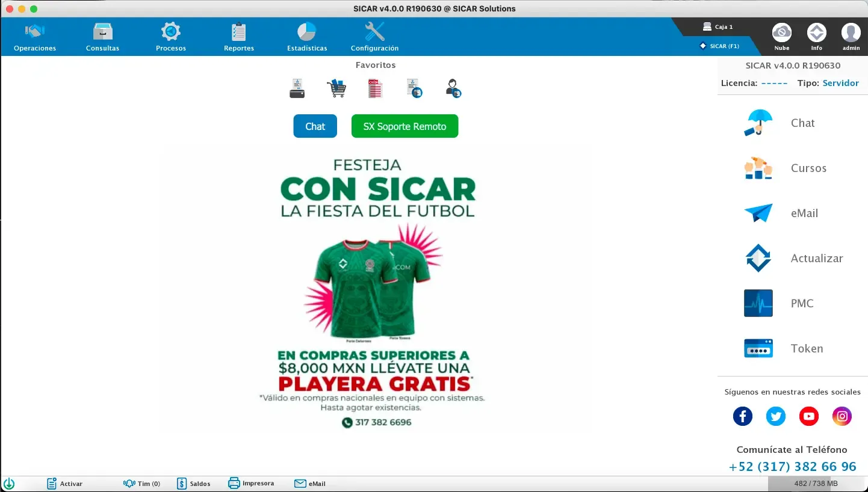This screenshot has width=868, height=492.
Task: Click 'Síguenos en nuestras redes sociales' text
Action: tap(792, 392)
